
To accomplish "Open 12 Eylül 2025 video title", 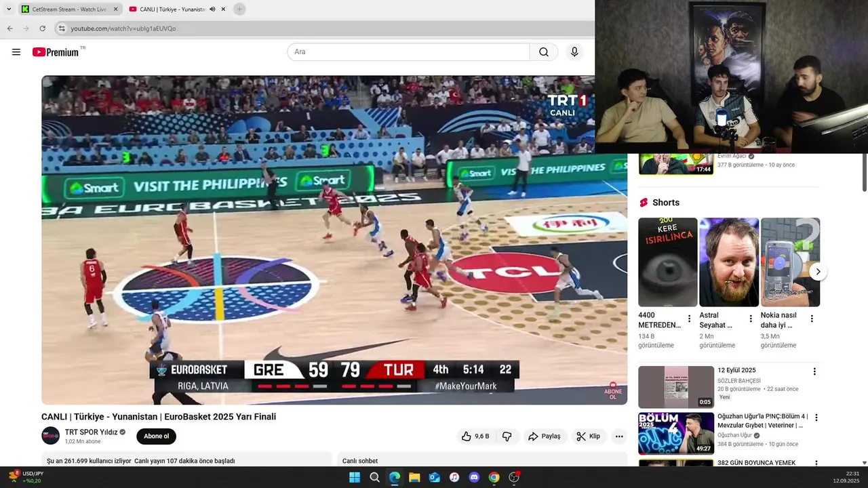I will pos(736,371).
